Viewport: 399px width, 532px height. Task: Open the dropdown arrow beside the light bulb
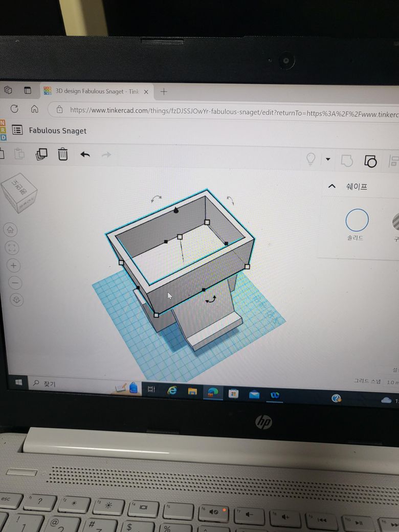(328, 160)
